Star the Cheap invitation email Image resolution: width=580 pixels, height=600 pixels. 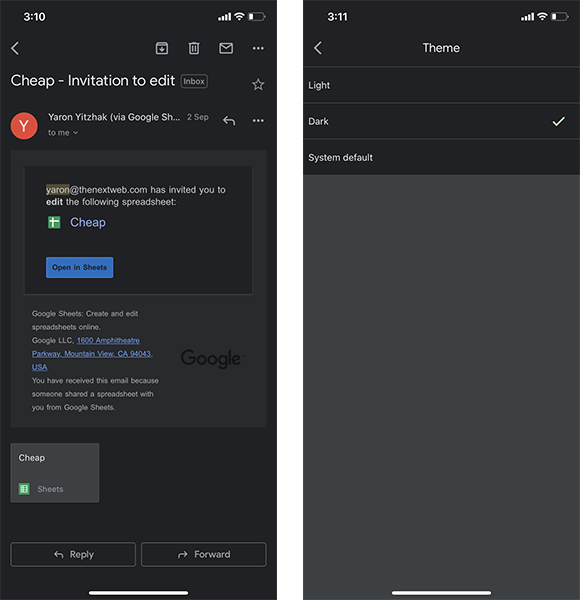click(258, 84)
